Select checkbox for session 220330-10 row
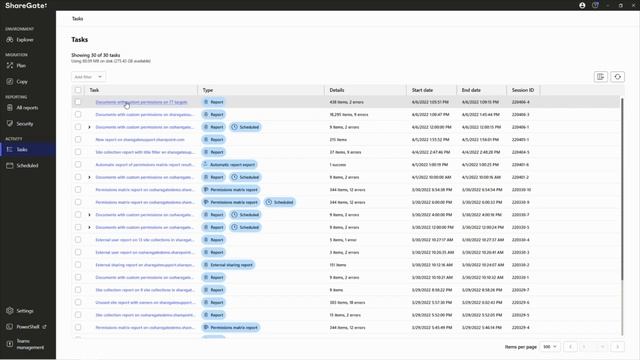 coord(78,190)
